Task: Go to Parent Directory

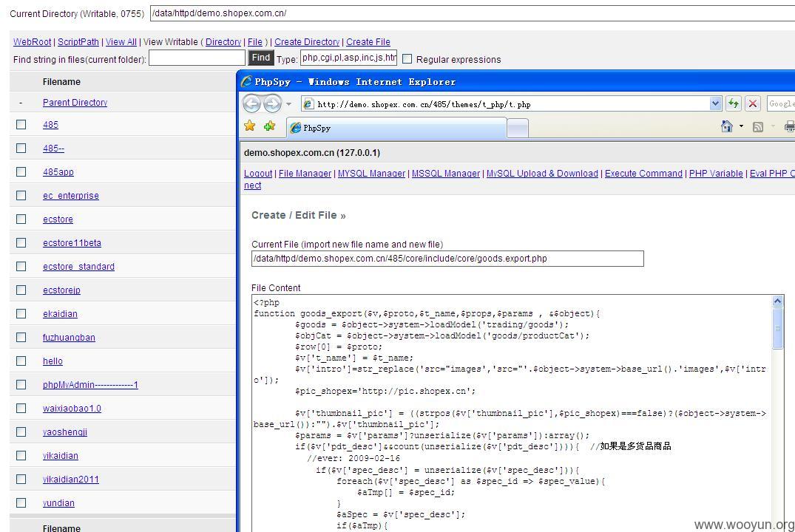Action: 75,103
